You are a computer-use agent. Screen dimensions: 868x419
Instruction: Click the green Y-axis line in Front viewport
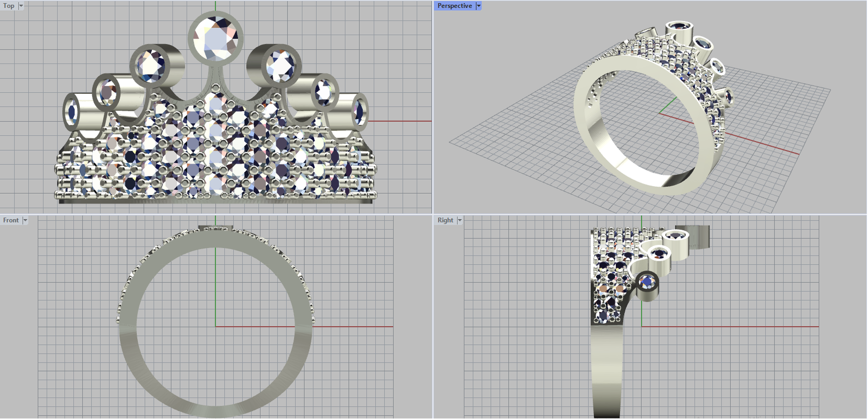(215, 282)
